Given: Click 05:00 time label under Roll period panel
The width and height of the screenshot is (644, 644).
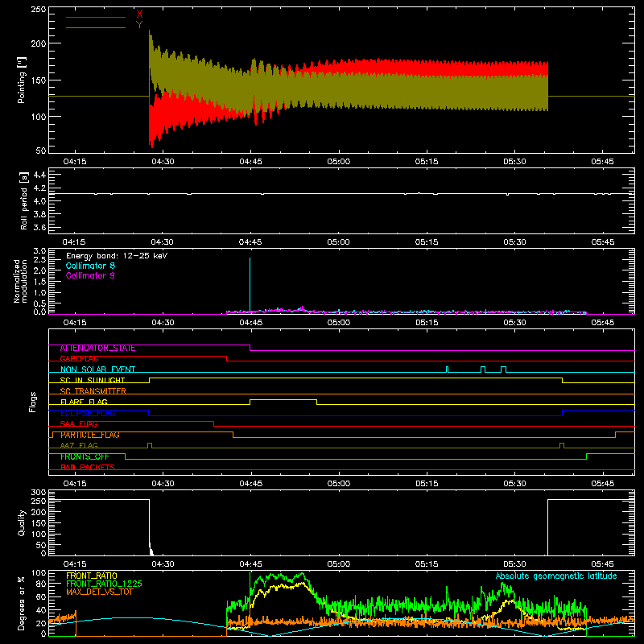Looking at the screenshot, I should (x=338, y=242).
